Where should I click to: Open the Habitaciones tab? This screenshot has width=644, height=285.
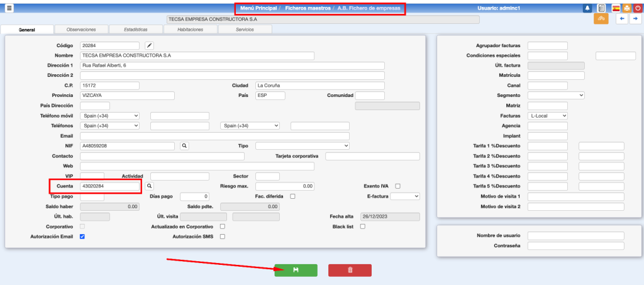[190, 30]
